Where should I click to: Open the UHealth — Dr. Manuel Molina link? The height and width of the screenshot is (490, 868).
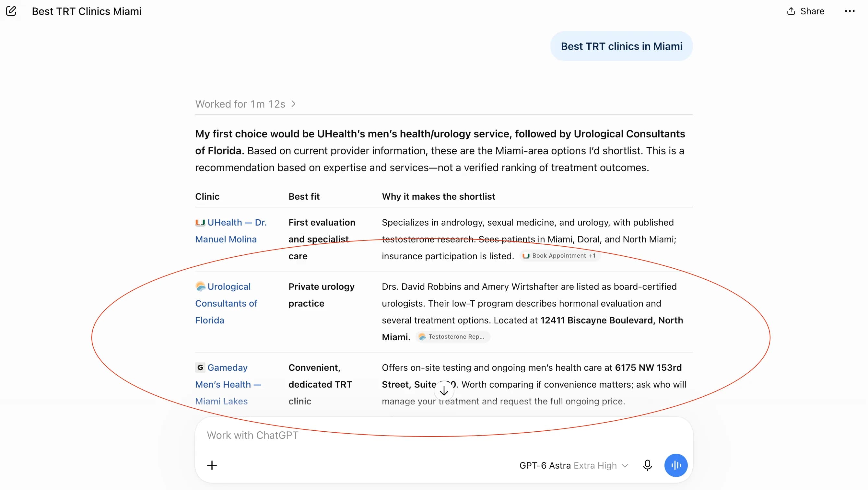point(231,231)
